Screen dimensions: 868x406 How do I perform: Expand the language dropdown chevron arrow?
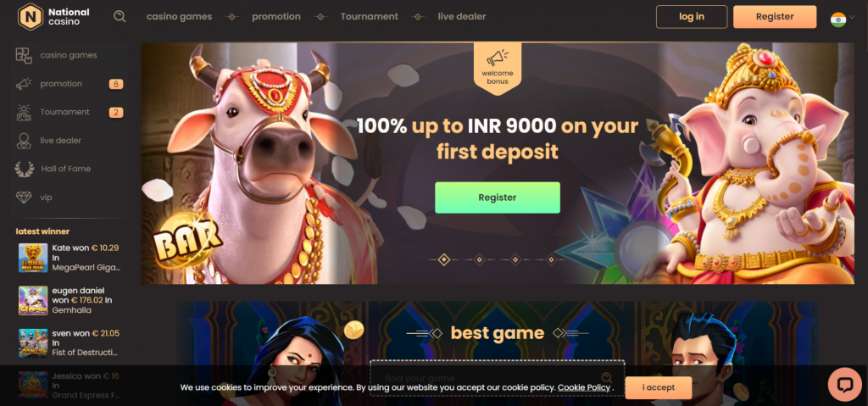[x=851, y=17]
